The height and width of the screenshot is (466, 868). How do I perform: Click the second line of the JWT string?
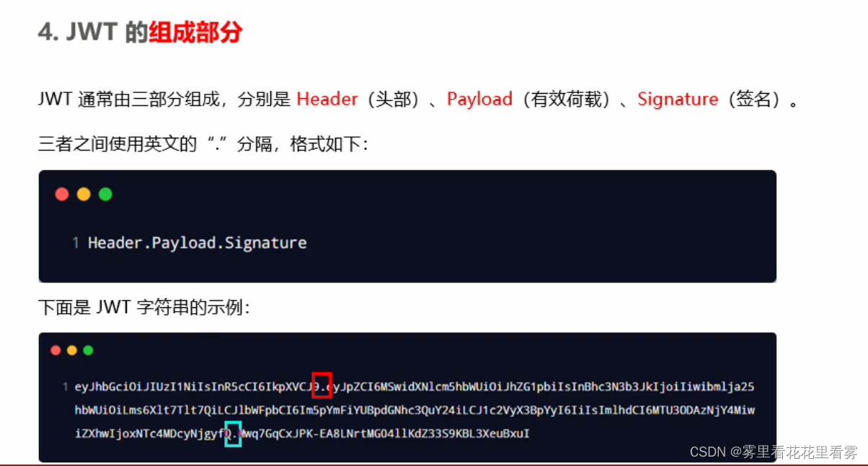tap(415, 410)
